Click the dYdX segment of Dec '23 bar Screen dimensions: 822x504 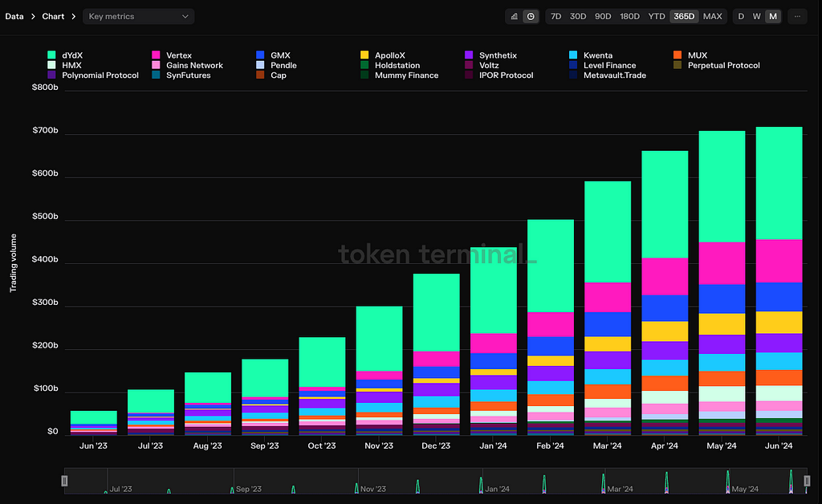[436, 312]
